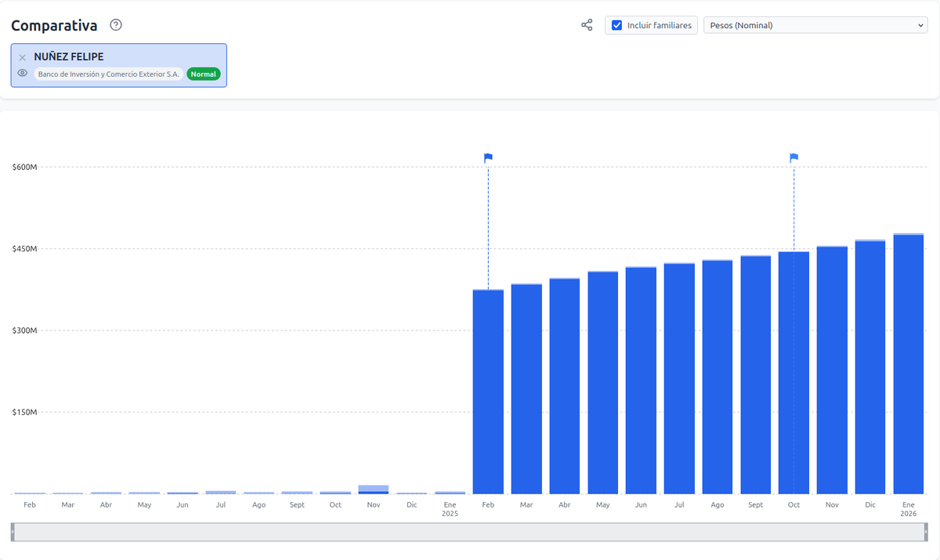Select the Nov 2025 bar
Viewport: 940px width, 560px height.
point(832,370)
